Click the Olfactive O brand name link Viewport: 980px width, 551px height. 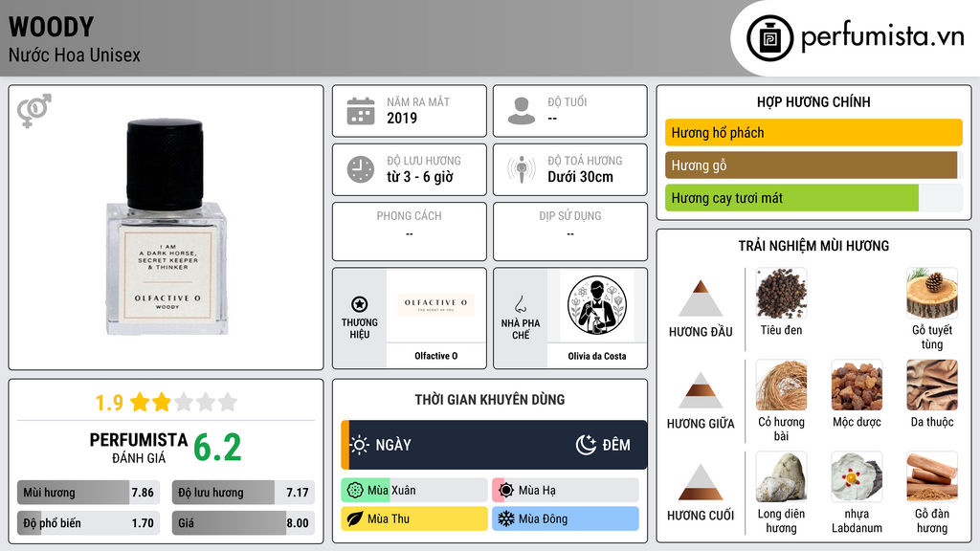click(436, 356)
